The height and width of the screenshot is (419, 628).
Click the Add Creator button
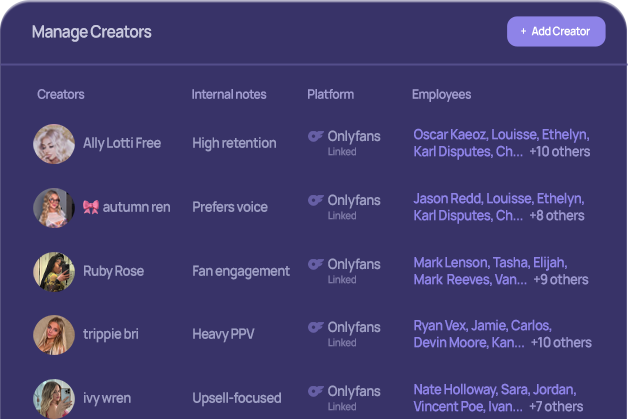[556, 31]
